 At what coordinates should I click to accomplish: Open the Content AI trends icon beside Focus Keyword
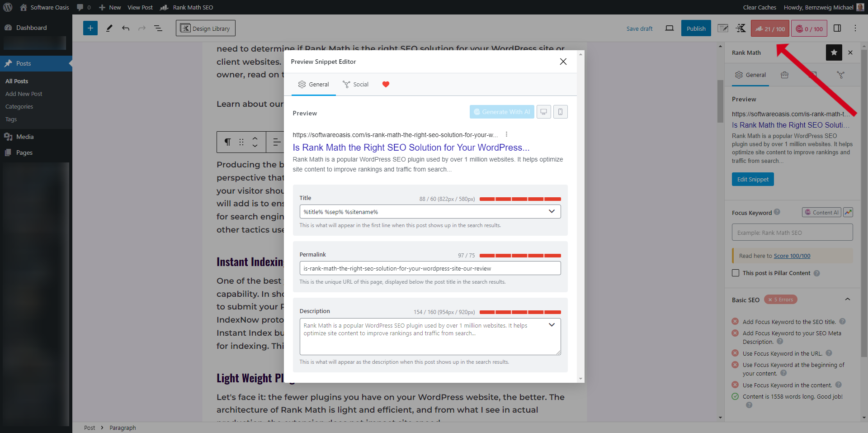pos(849,212)
